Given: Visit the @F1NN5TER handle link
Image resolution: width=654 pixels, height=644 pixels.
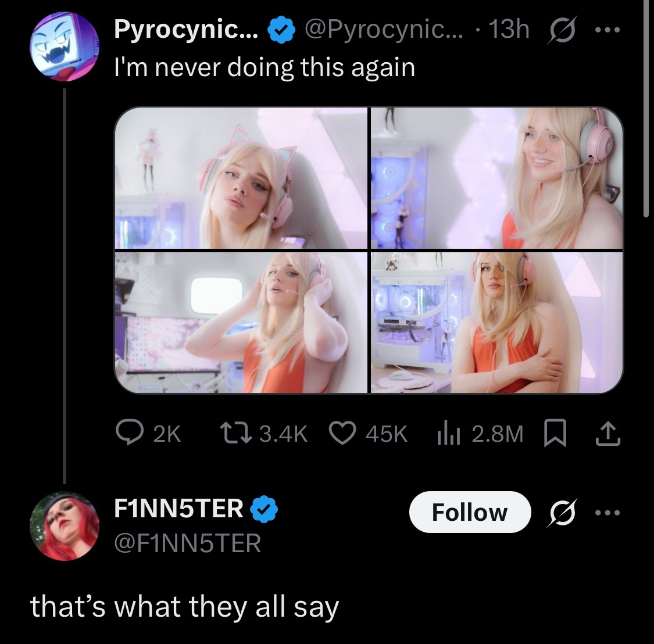Looking at the screenshot, I should point(188,543).
